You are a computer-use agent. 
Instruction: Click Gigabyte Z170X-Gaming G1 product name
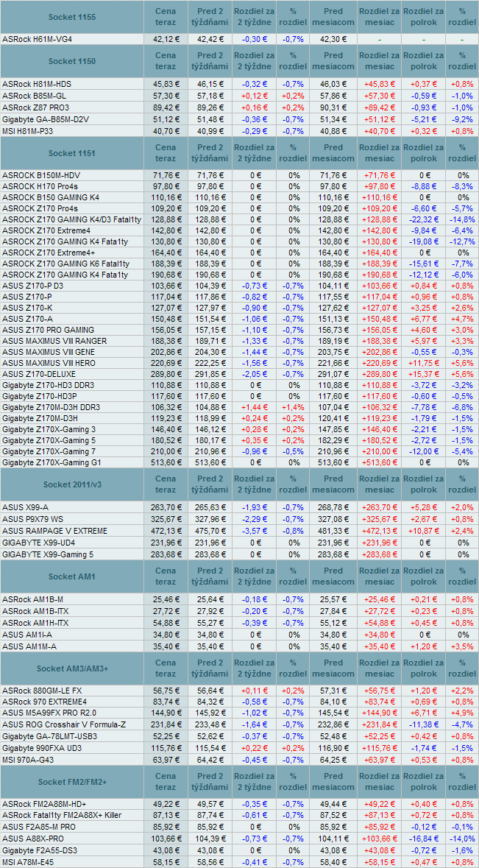click(x=52, y=462)
